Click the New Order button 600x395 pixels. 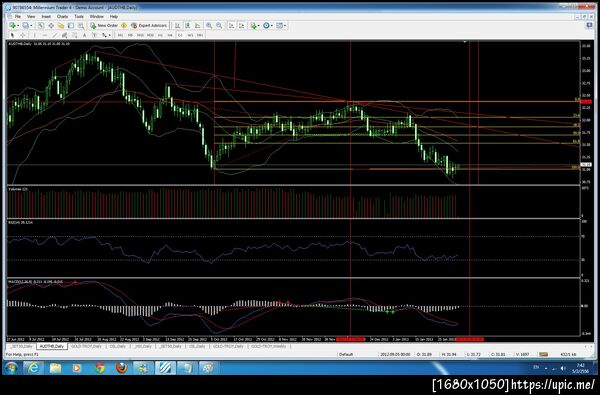(x=104, y=26)
